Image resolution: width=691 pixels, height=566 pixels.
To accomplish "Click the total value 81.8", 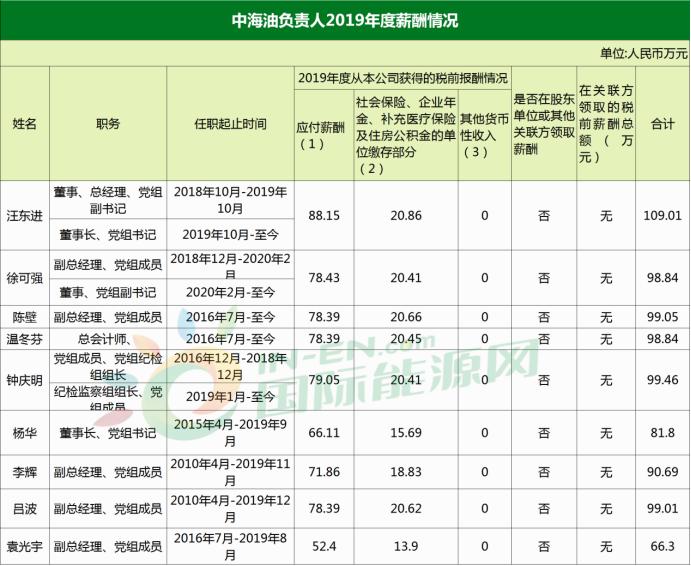I will click(x=662, y=433).
